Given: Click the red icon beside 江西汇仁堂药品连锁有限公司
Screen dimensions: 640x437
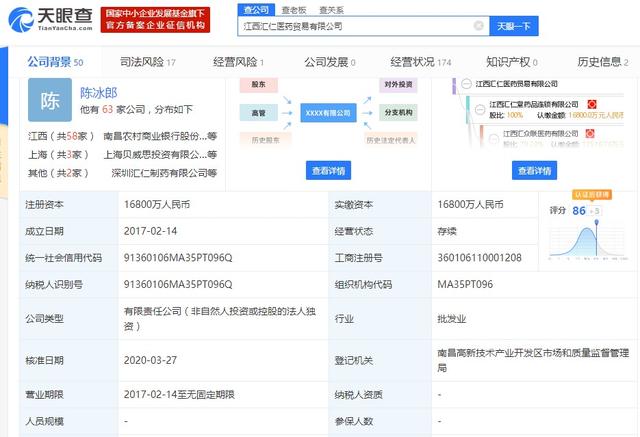Looking at the screenshot, I should [x=591, y=104].
